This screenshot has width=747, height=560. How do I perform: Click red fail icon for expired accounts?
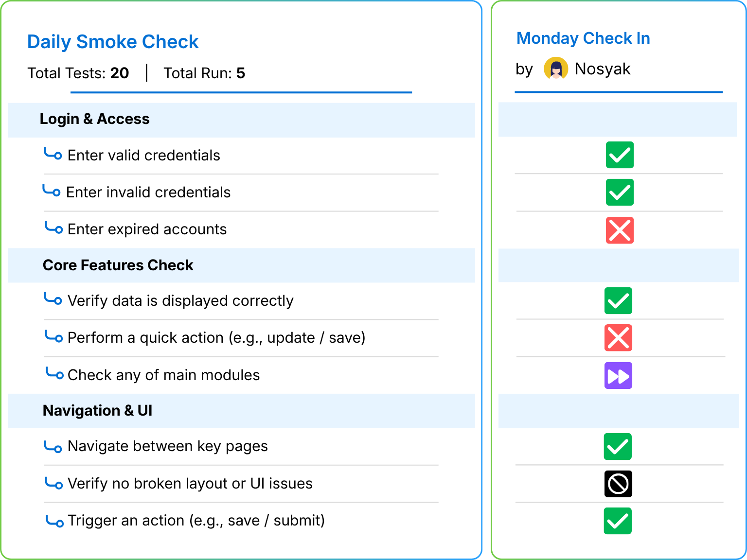pyautogui.click(x=620, y=230)
